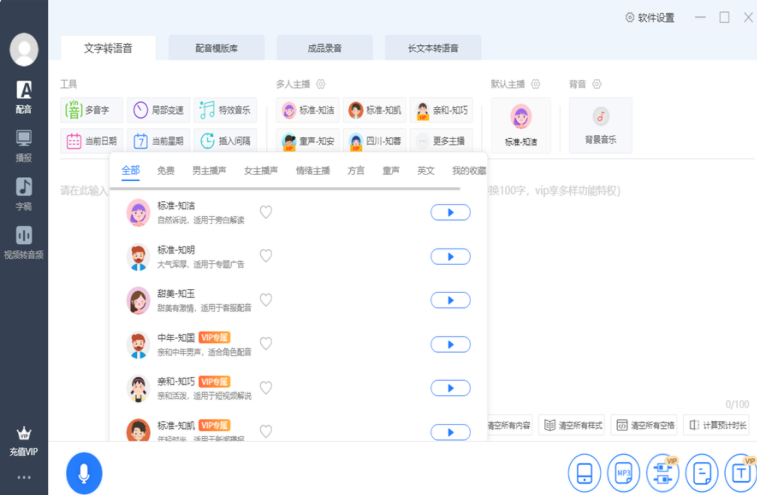The image size is (757, 495).
Task: Click the MP3 export icon
Action: coord(622,472)
